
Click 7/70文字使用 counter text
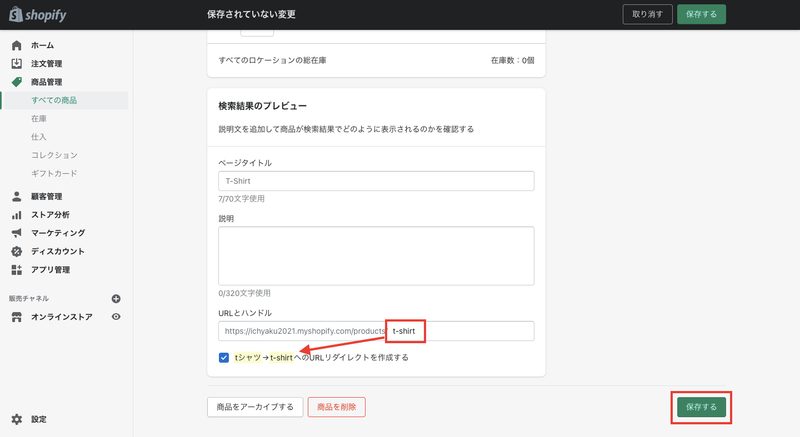point(241,199)
